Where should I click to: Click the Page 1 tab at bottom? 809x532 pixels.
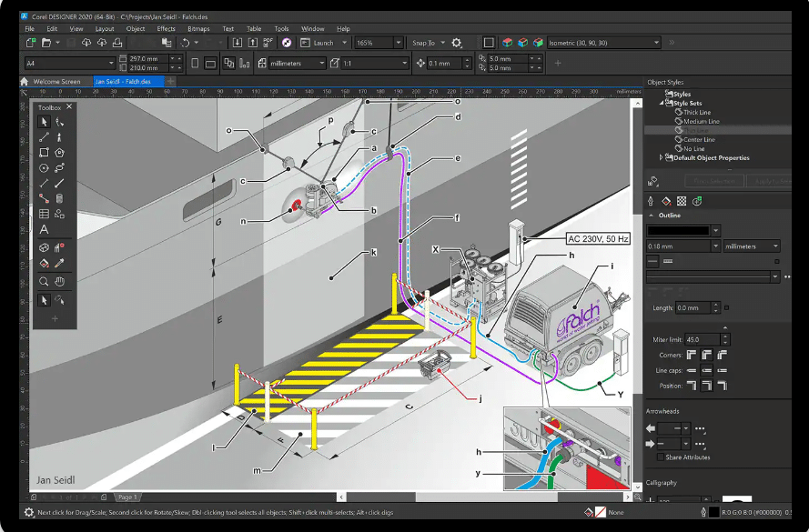[126, 497]
